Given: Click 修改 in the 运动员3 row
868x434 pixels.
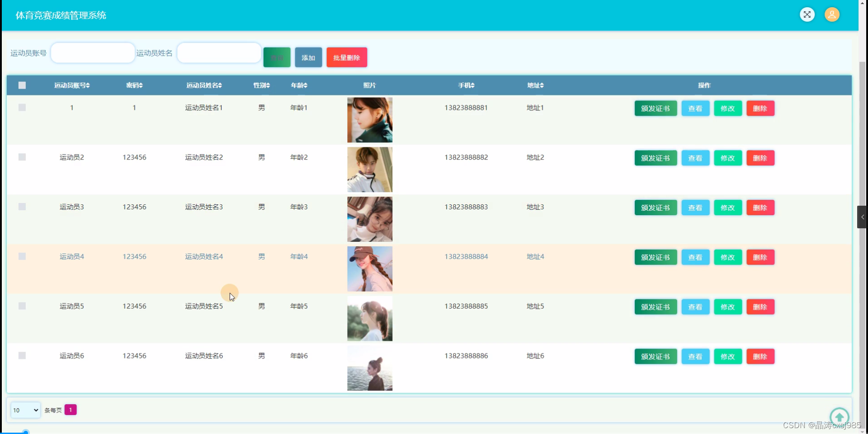Looking at the screenshot, I should coord(728,208).
